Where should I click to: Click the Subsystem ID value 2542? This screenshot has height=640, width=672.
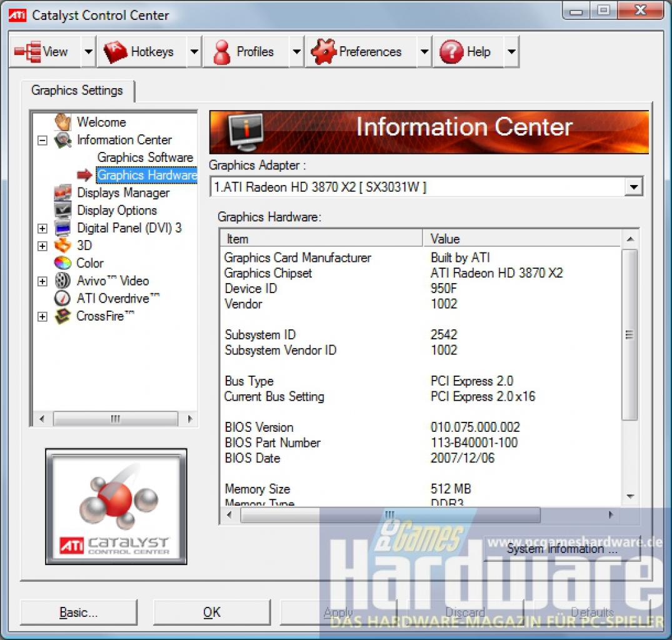point(444,334)
